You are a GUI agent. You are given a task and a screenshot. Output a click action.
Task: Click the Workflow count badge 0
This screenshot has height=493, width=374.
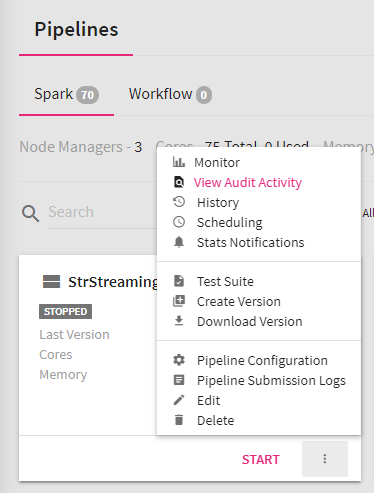(204, 95)
